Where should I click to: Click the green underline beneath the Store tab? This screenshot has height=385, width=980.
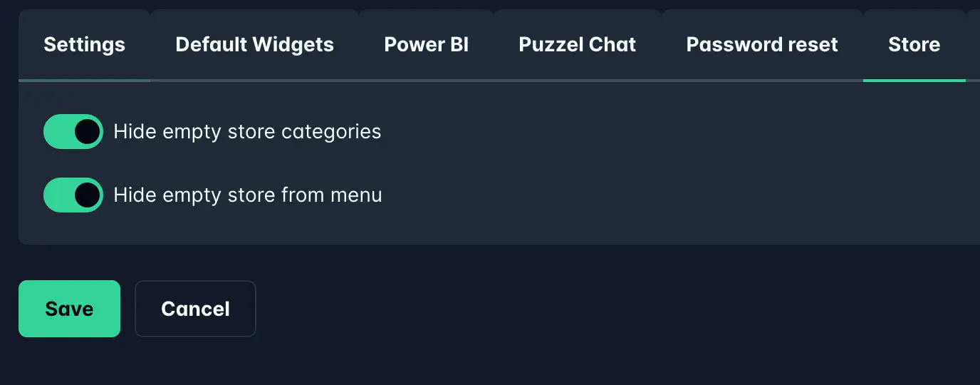pos(914,80)
